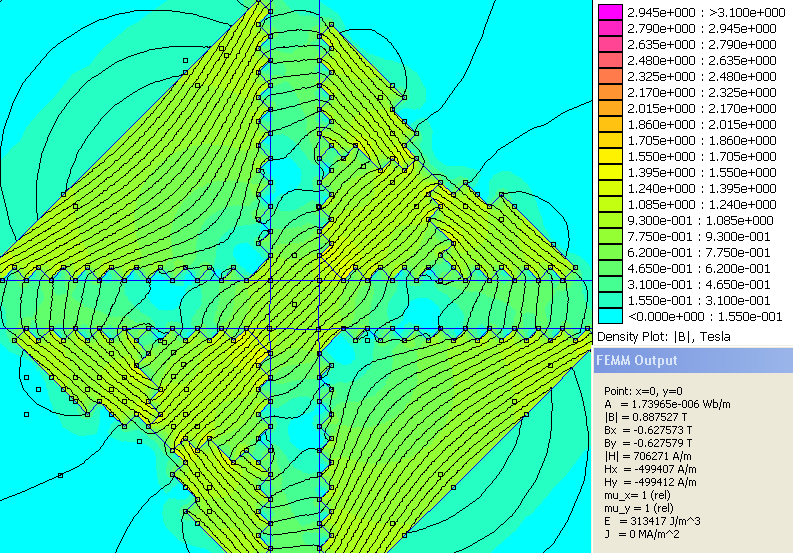This screenshot has height=553, width=793.
Task: Select the 'E = 313417 J/m^3' line
Action: [x=652, y=521]
